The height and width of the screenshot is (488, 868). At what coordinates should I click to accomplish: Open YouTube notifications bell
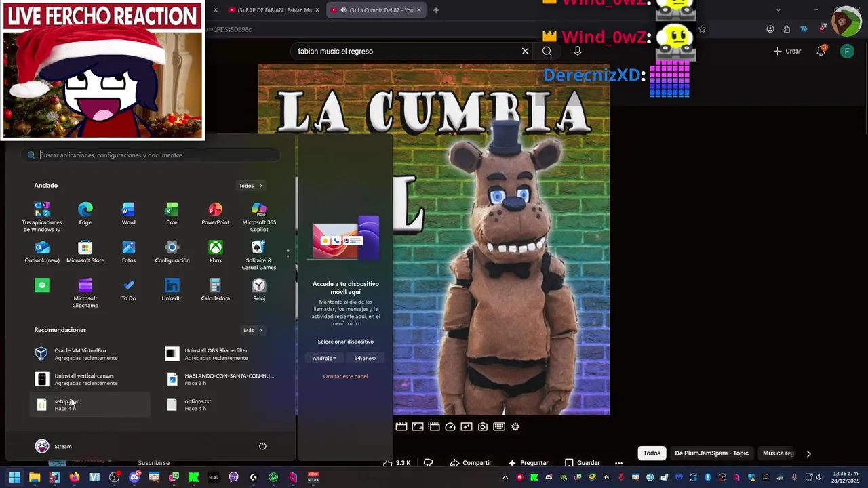821,51
